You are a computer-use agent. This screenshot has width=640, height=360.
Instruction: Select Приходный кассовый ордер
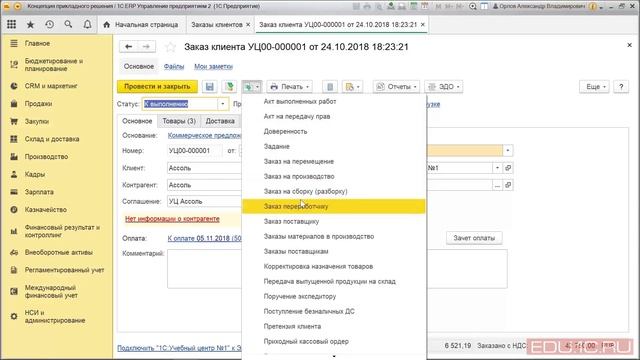tap(334, 341)
